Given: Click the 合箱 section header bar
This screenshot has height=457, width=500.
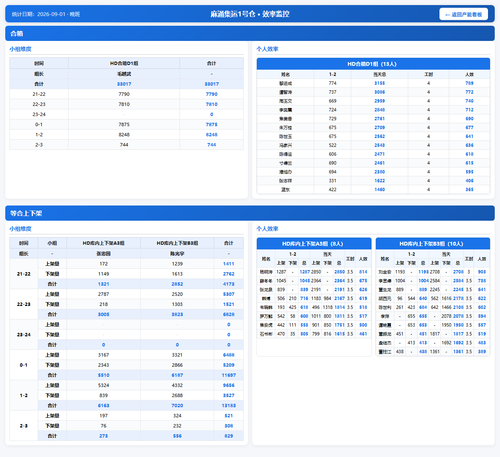Looking at the screenshot, I should [x=250, y=33].
